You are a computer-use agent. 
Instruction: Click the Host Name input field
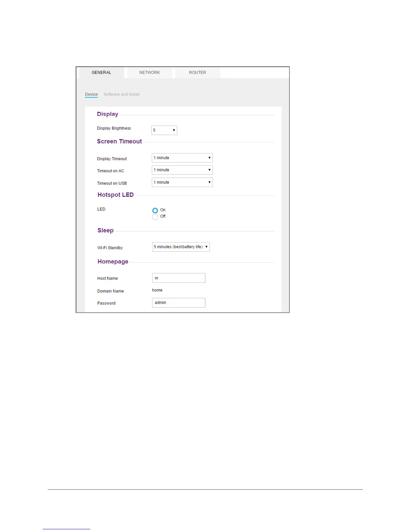179,278
